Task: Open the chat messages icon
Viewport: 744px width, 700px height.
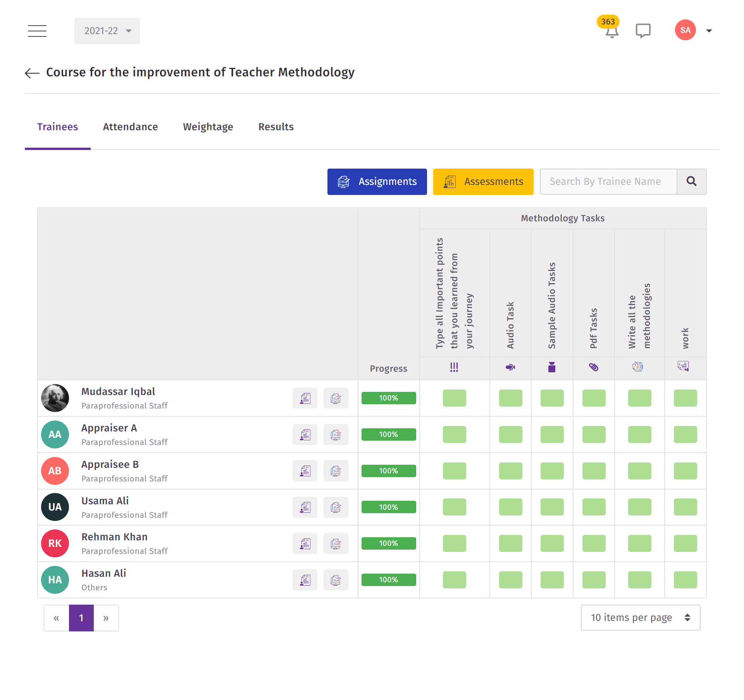Action: click(643, 31)
